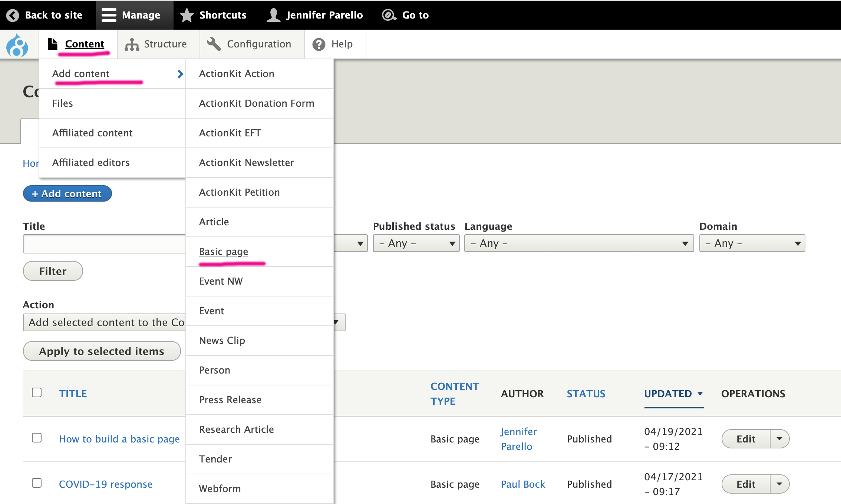Select Webform content type
841x504 pixels.
click(x=259, y=489)
